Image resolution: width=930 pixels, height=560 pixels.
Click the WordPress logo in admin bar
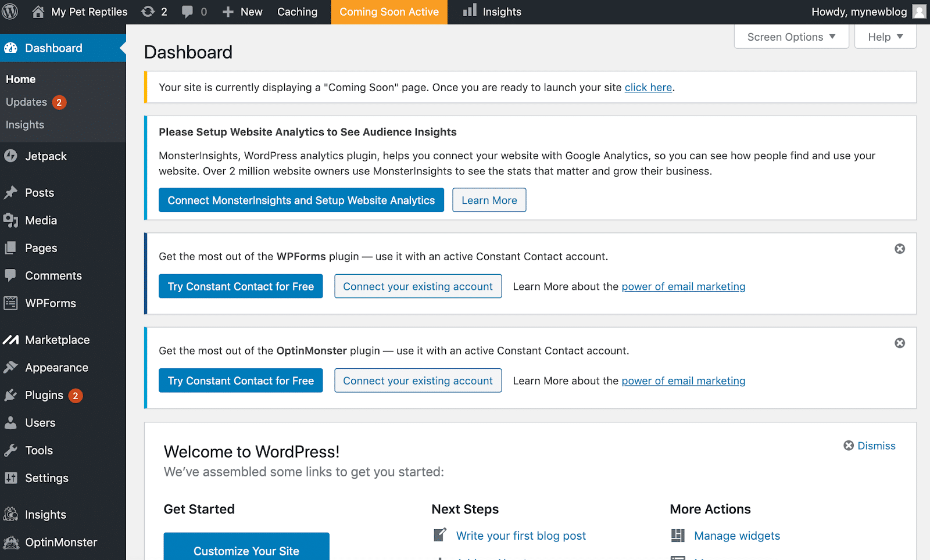pos(10,12)
